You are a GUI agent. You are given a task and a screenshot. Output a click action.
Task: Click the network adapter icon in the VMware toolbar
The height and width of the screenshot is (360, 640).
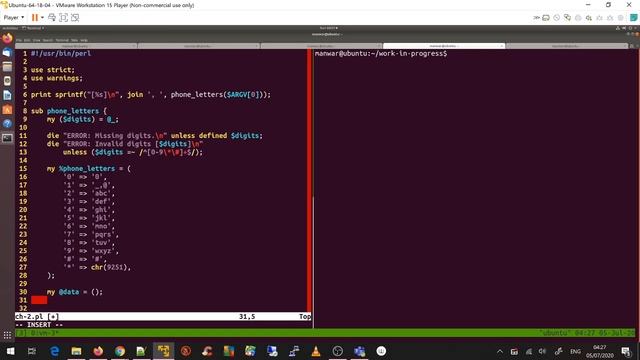[567, 18]
